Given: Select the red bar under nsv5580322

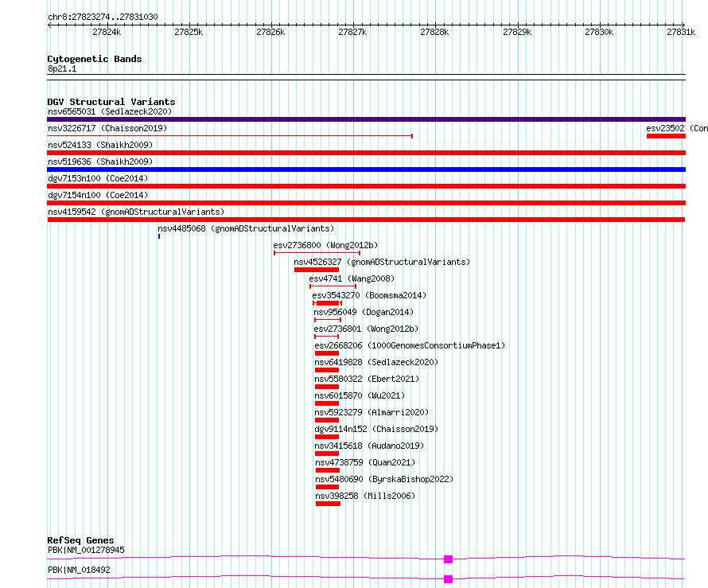Looking at the screenshot, I should pos(327,387).
